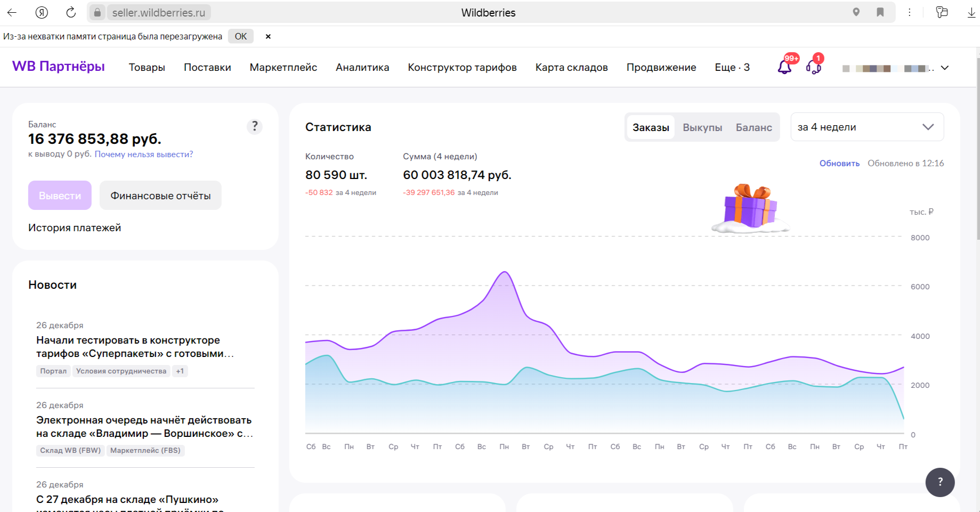Open the Карта складов section
The image size is (980, 512).
571,67
